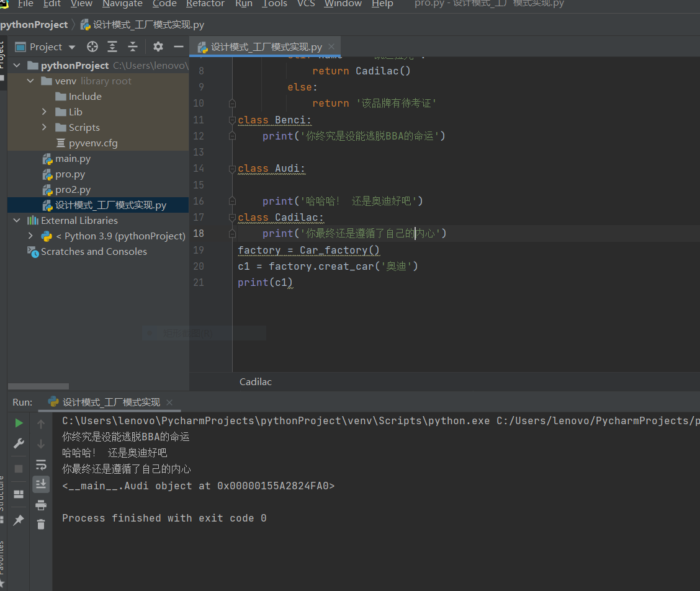Click Expand All in the Project toolbar

click(x=112, y=47)
